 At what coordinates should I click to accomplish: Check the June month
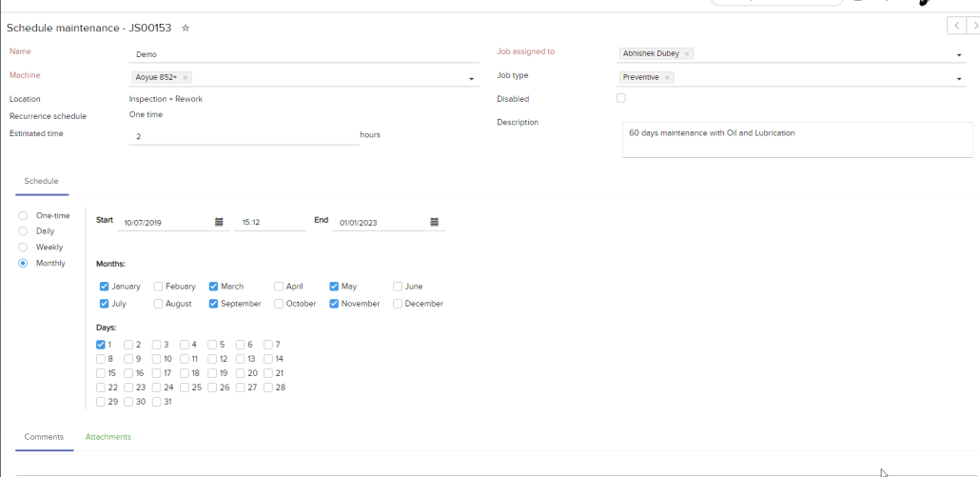pyautogui.click(x=398, y=287)
